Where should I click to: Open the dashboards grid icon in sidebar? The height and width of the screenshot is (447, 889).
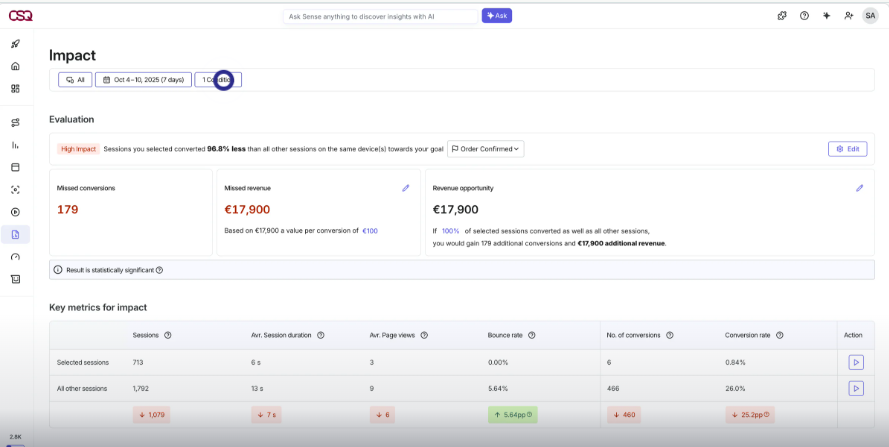[x=15, y=88]
